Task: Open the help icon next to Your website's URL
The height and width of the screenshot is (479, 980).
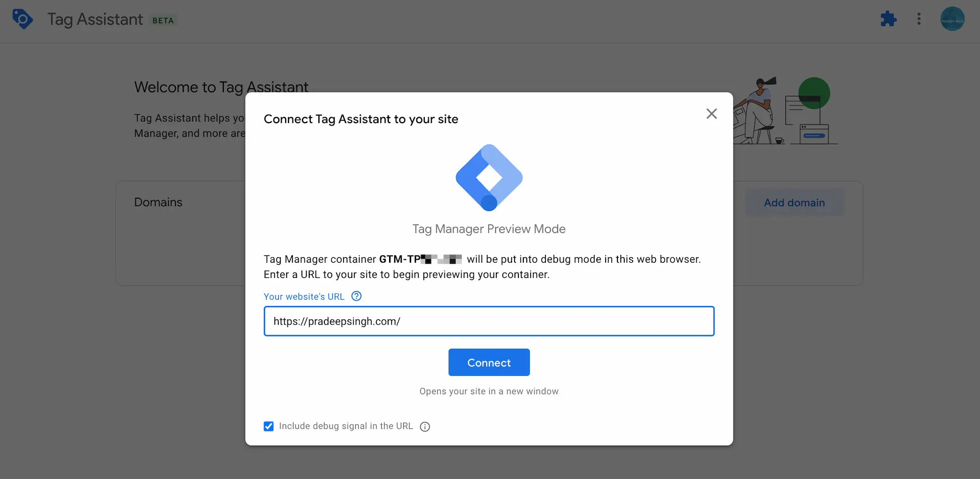Action: click(356, 296)
